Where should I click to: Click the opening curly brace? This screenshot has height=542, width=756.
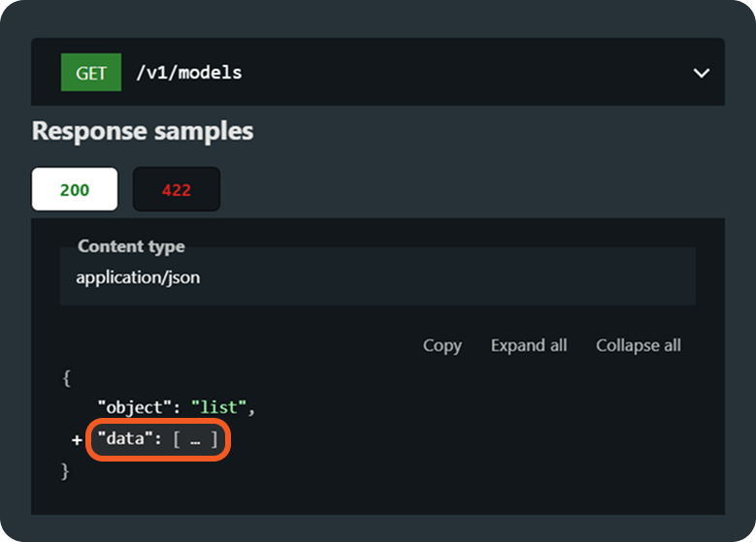coord(66,378)
